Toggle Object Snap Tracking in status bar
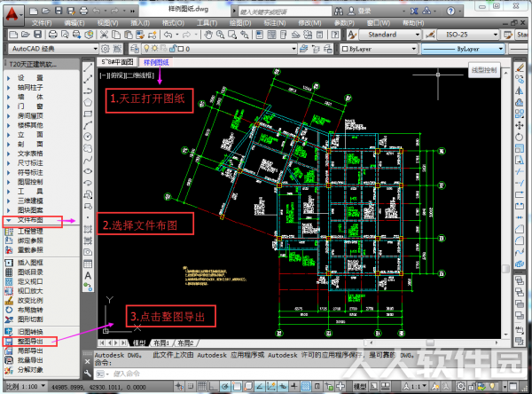The image size is (532, 394). (x=260, y=386)
